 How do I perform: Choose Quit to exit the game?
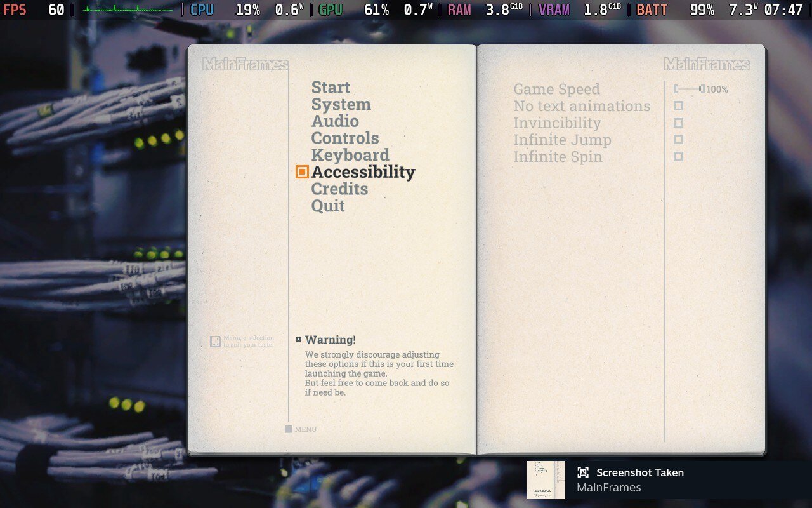328,206
